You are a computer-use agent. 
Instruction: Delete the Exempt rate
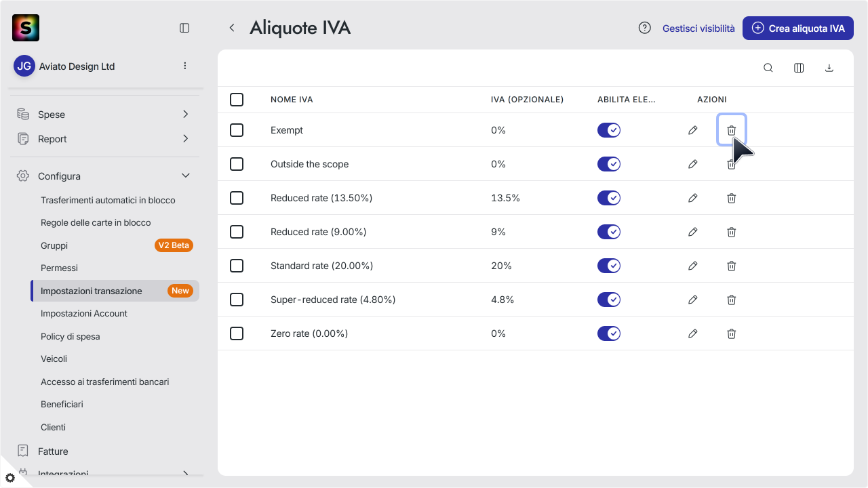[732, 130]
